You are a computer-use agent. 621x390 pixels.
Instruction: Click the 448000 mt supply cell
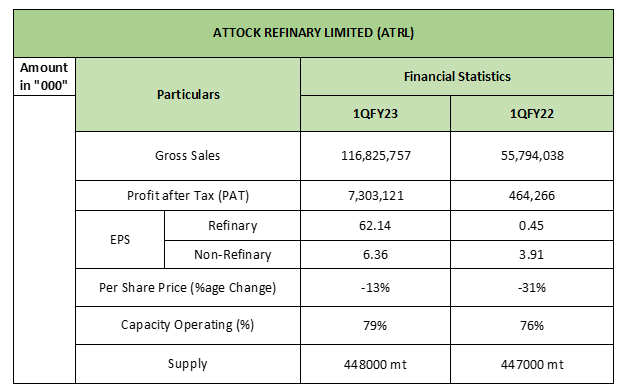tap(375, 364)
